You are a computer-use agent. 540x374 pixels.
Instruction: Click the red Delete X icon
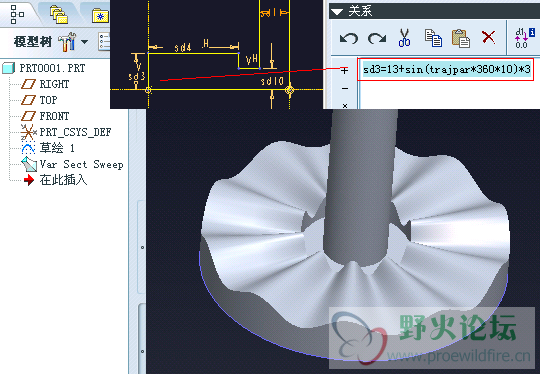pyautogui.click(x=488, y=37)
